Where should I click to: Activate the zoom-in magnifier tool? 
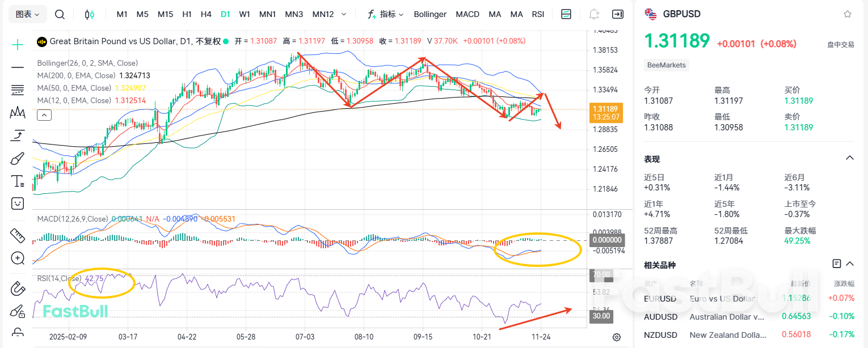click(17, 258)
